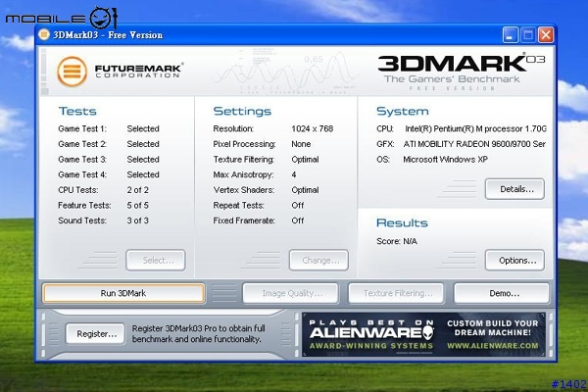Image resolution: width=588 pixels, height=392 pixels.
Task: Click the 'Microsoft Windows XP' OS text
Action: [446, 160]
